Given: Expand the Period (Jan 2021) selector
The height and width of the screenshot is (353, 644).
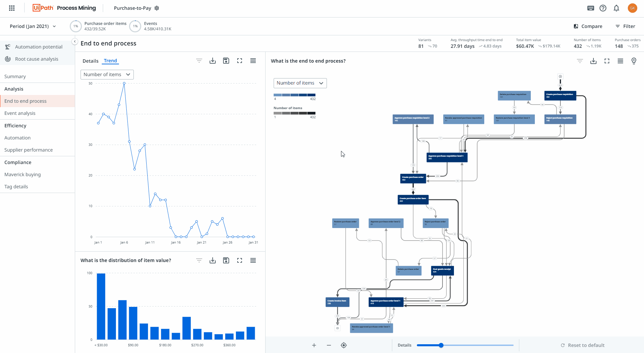Looking at the screenshot, I should point(32,26).
